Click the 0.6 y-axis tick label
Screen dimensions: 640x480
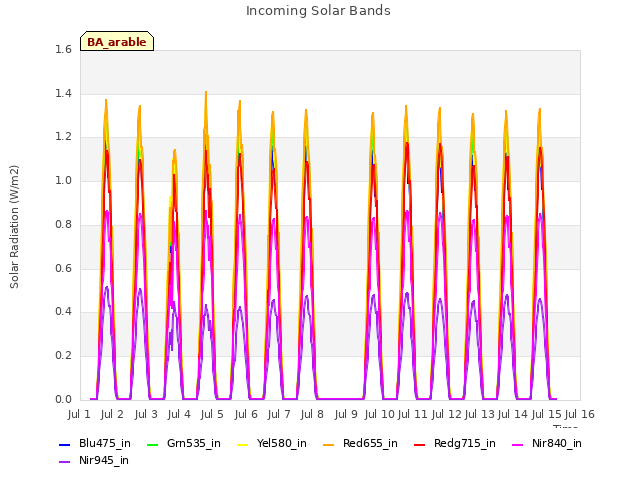click(64, 268)
